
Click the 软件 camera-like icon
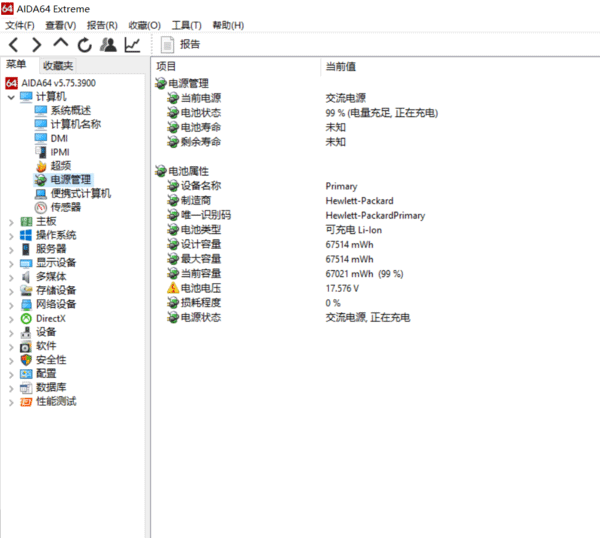pos(26,346)
